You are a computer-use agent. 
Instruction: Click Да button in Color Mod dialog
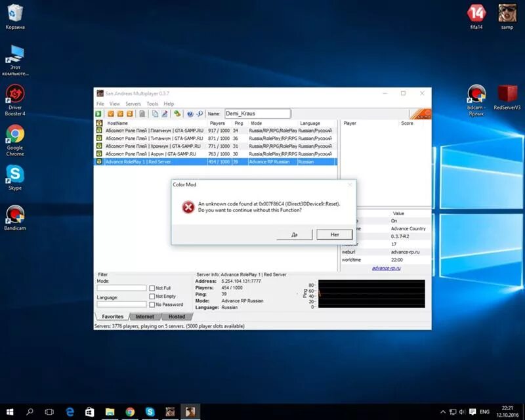pyautogui.click(x=294, y=234)
